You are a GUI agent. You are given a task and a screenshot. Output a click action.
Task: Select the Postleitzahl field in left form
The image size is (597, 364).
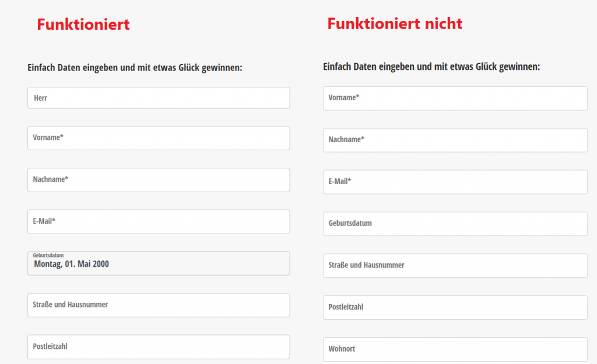point(159,347)
